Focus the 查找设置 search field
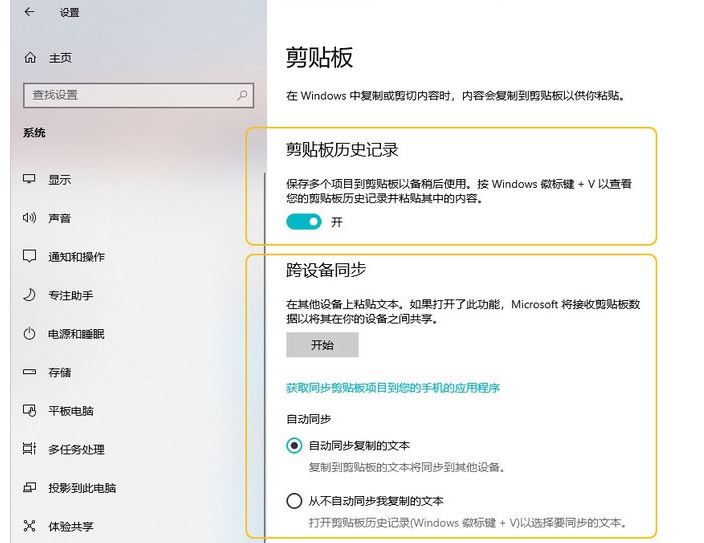 point(138,95)
